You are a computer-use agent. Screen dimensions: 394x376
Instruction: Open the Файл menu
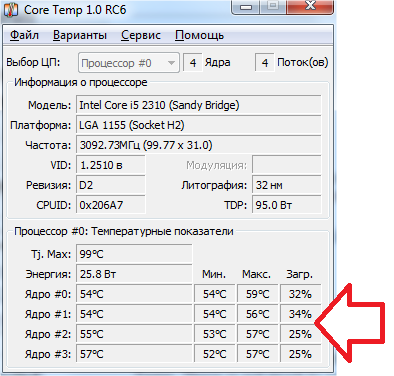(24, 35)
